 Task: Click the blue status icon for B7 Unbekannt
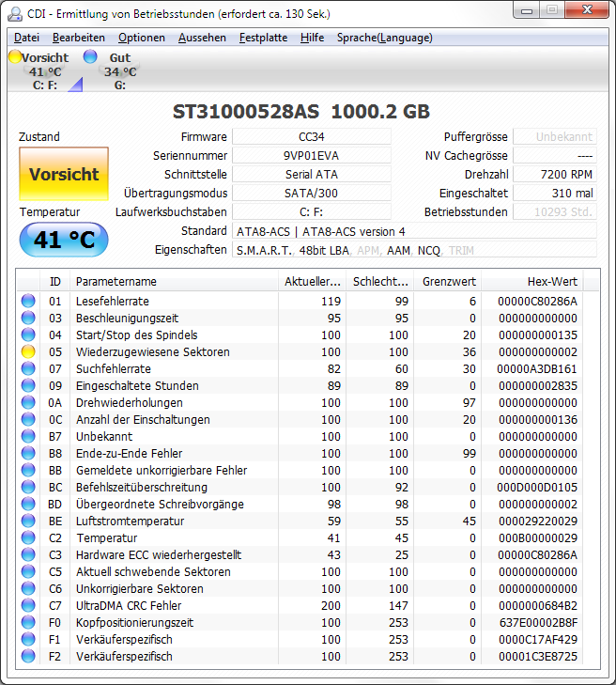28,436
